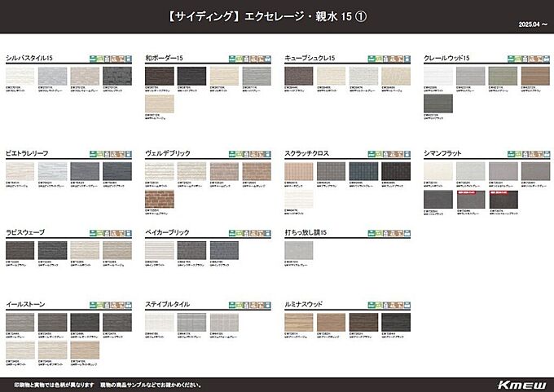Select the white swatch under クレールウッド15
This screenshot has height=392, width=554.
coord(438,76)
